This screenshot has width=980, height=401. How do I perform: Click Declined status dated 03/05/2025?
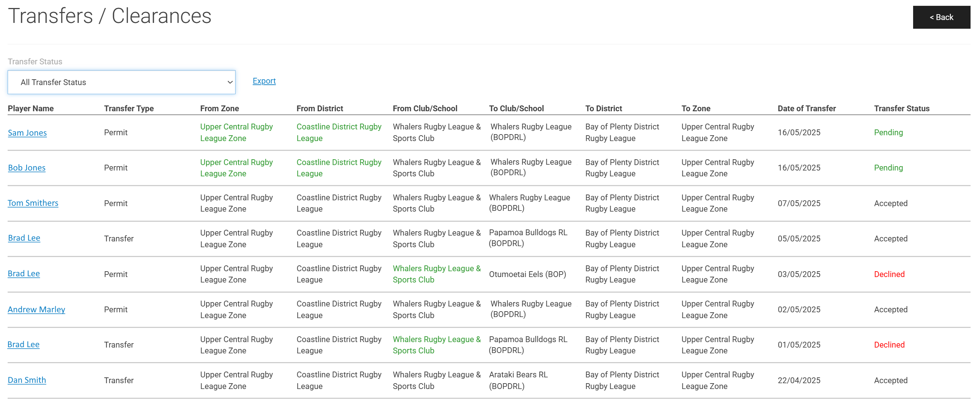889,274
